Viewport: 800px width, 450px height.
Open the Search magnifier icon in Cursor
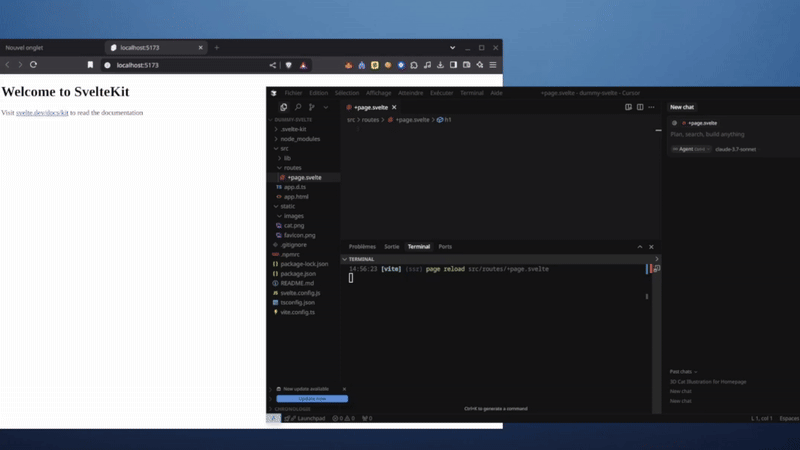(298, 107)
